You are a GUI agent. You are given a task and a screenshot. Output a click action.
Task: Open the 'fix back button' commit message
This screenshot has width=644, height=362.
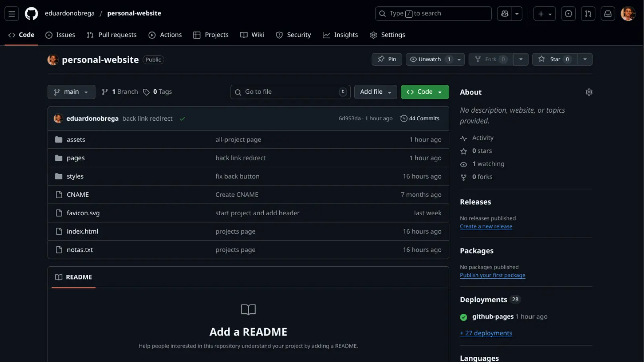pos(237,177)
